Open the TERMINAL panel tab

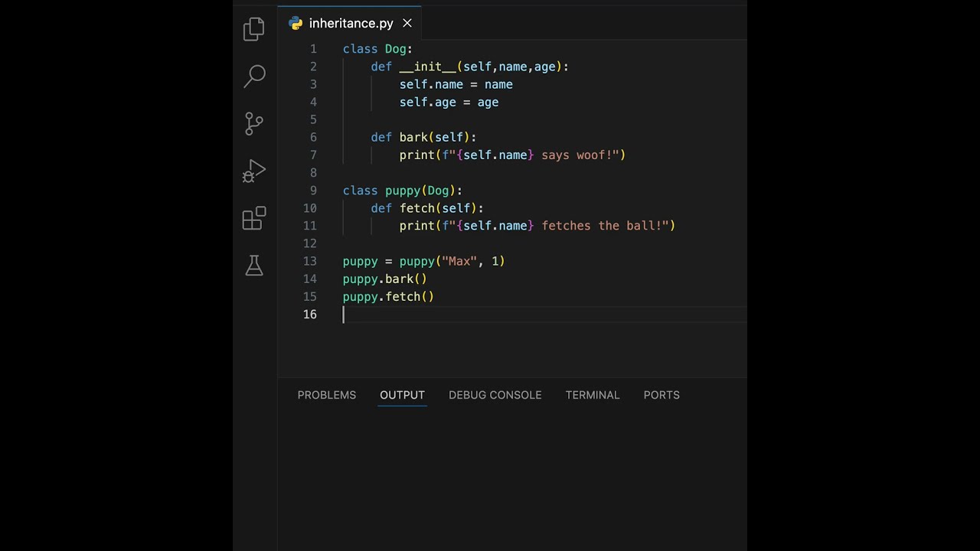pos(593,395)
